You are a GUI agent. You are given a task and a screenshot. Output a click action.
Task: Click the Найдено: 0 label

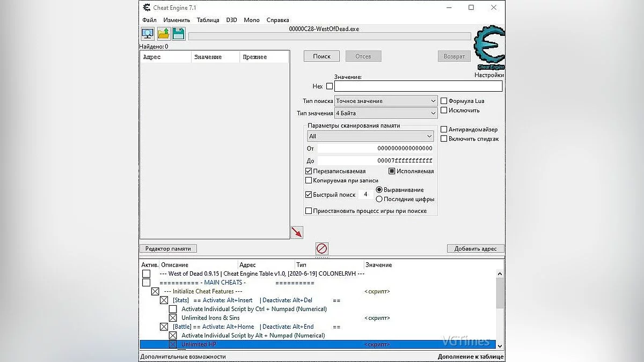154,47
